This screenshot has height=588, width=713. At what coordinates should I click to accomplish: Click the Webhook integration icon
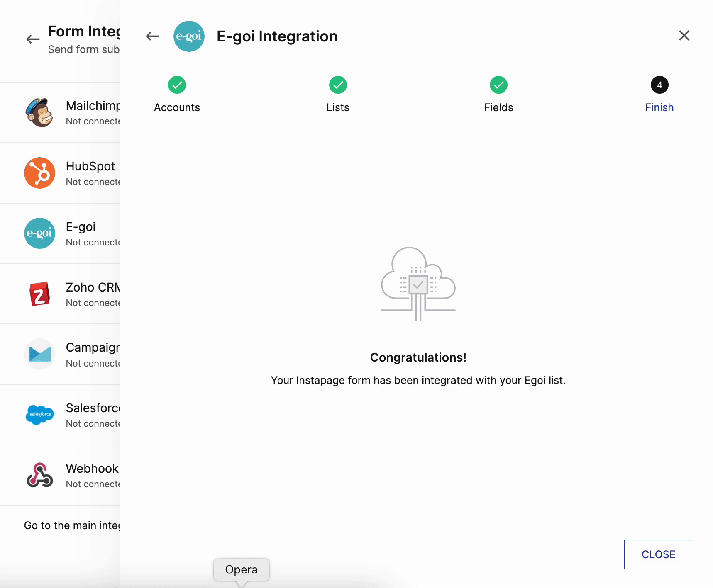tap(39, 475)
